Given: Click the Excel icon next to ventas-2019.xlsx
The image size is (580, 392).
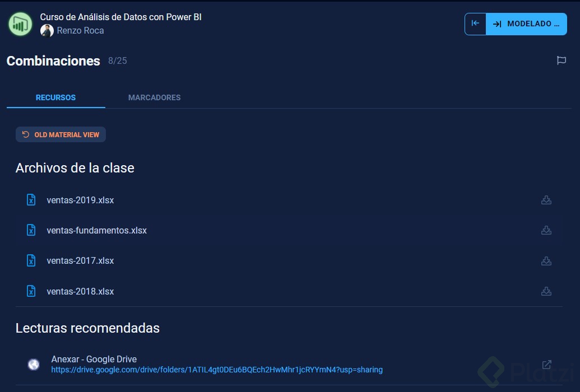Looking at the screenshot, I should (31, 200).
